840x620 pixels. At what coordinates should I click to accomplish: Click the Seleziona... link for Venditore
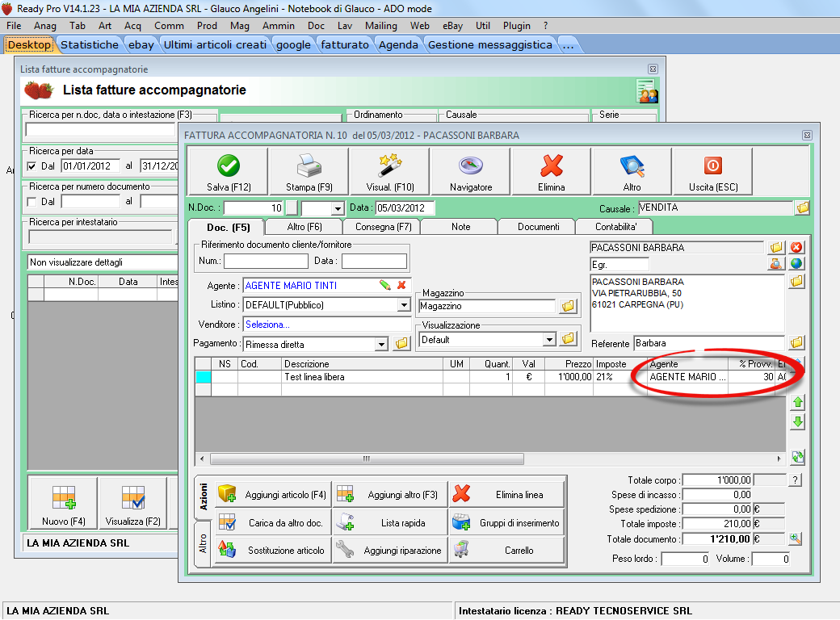(x=267, y=325)
